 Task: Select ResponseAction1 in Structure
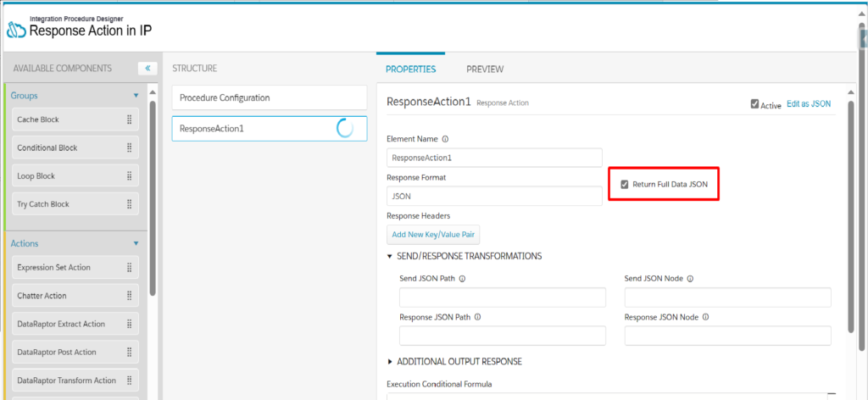[270, 128]
